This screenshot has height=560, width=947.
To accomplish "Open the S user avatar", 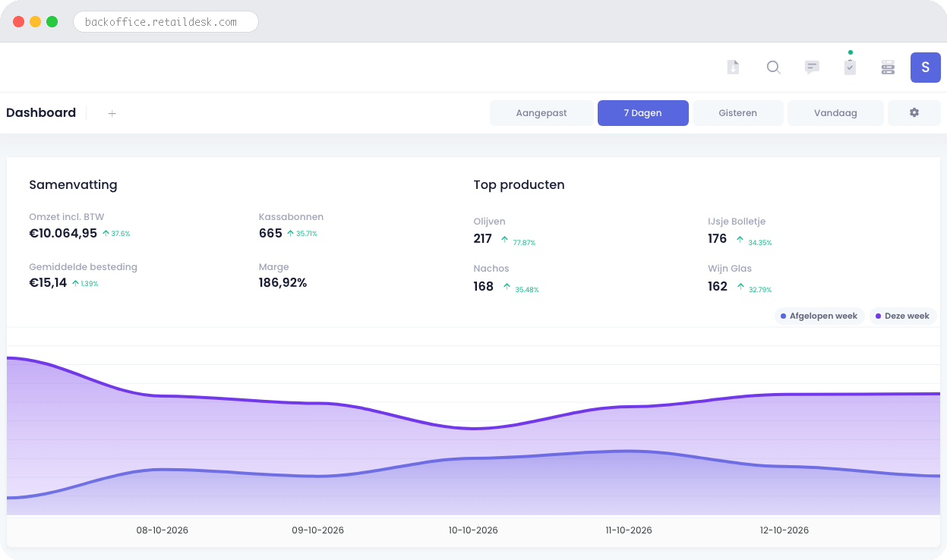I will click(925, 68).
